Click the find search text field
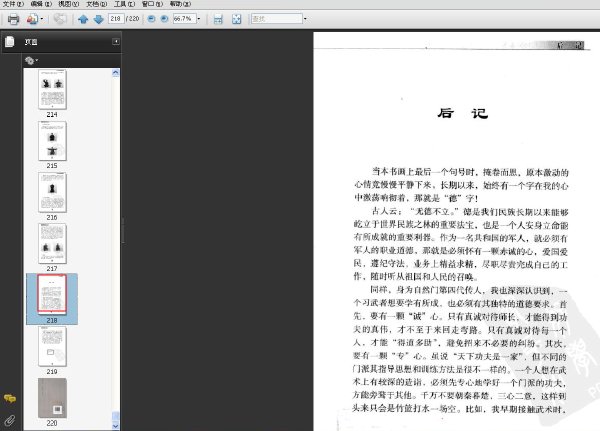 pos(277,18)
